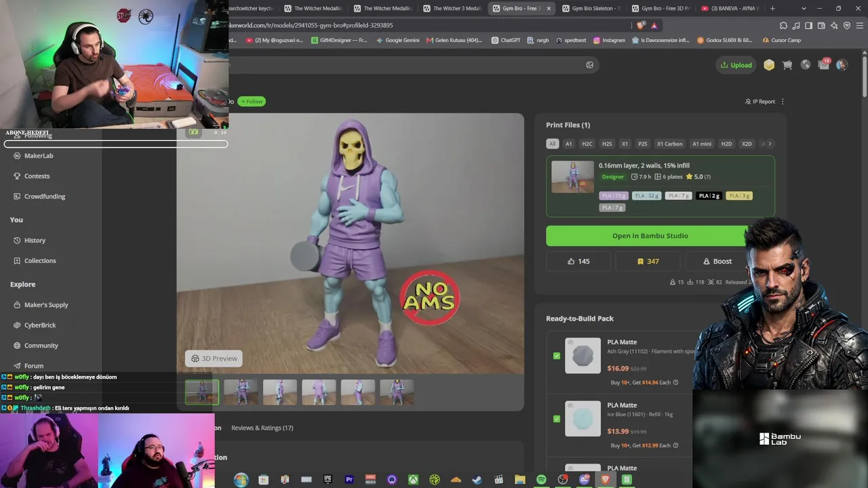Open the Windows Start menu
The image size is (868, 488).
pos(241,480)
